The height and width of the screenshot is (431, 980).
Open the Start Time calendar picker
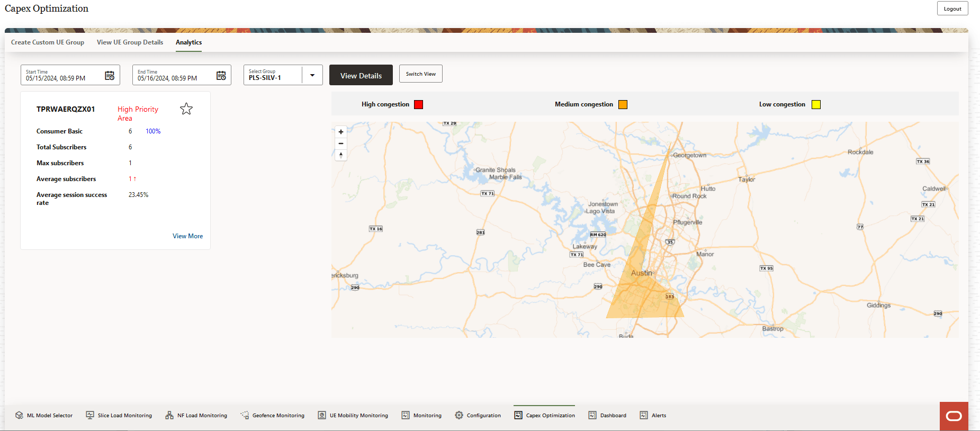[x=110, y=76]
